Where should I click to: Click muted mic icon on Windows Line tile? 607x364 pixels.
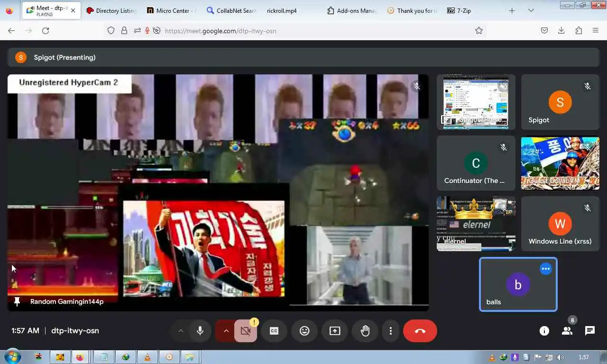click(588, 208)
